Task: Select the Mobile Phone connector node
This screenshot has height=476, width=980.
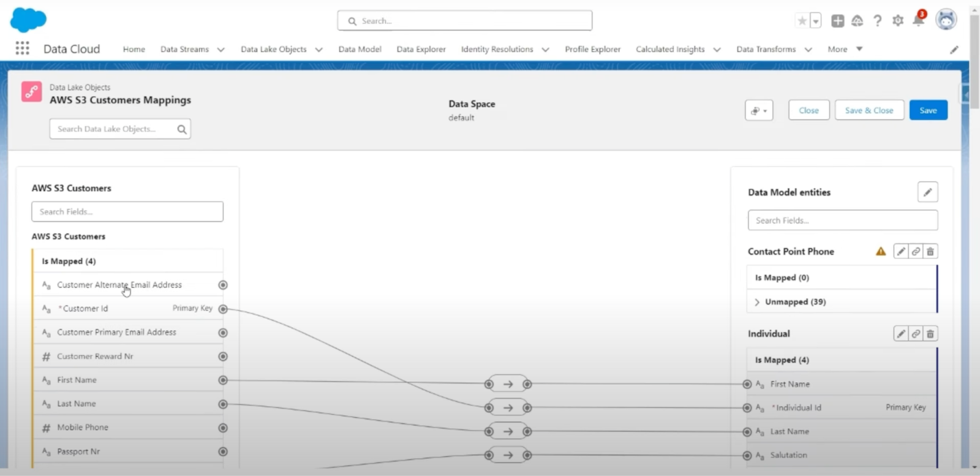Action: pos(223,428)
